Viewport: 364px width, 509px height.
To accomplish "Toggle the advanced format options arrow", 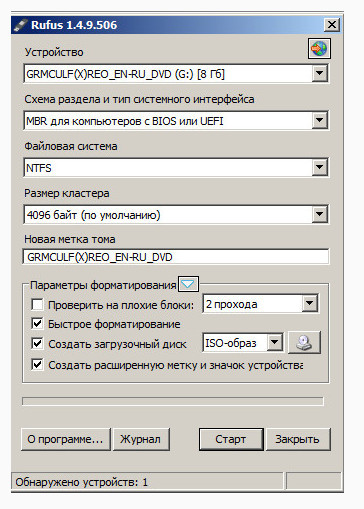I will 188,284.
